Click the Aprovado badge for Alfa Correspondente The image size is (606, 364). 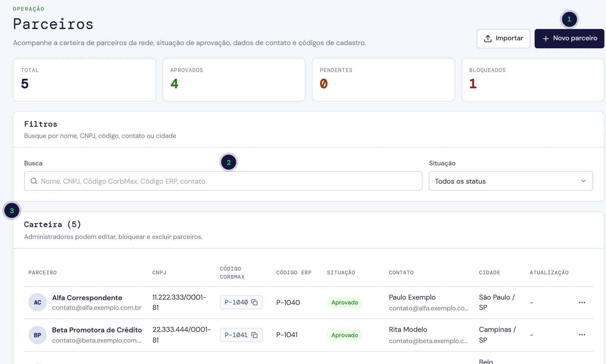click(x=345, y=303)
